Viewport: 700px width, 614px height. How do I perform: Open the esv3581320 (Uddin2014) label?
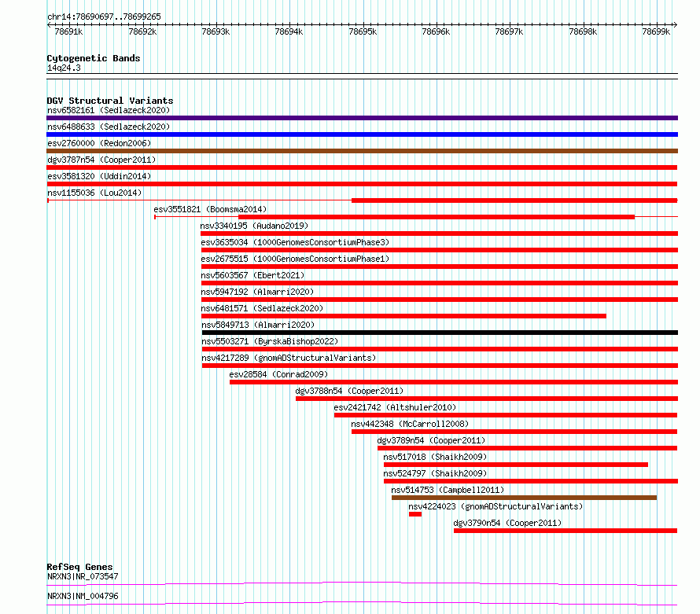coord(99,176)
